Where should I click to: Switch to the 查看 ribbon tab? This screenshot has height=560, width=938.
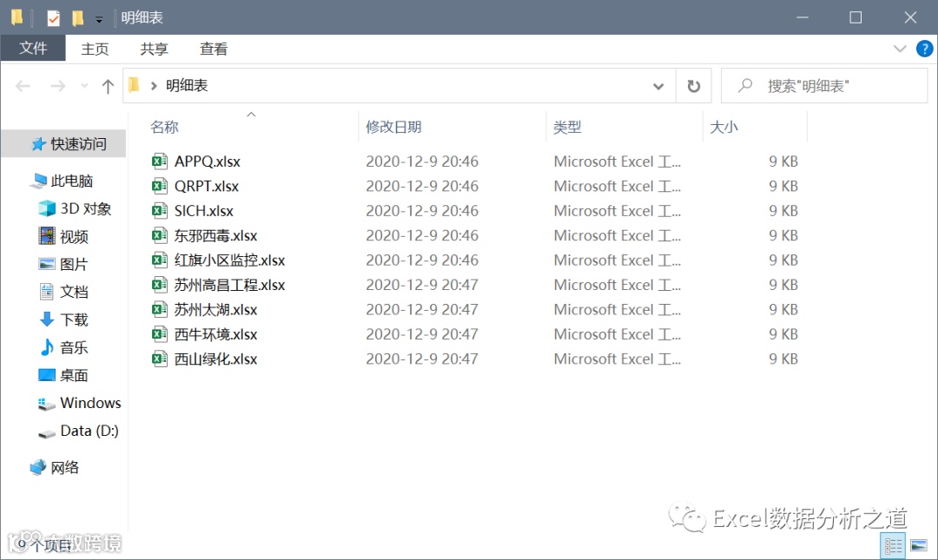pos(214,49)
